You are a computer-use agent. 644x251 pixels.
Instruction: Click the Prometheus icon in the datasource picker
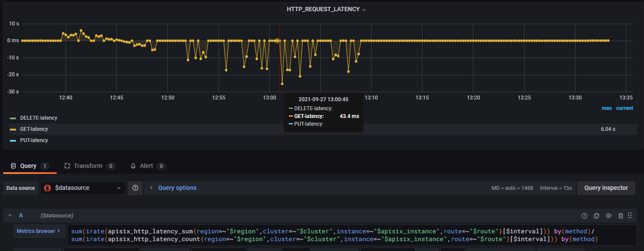47,188
